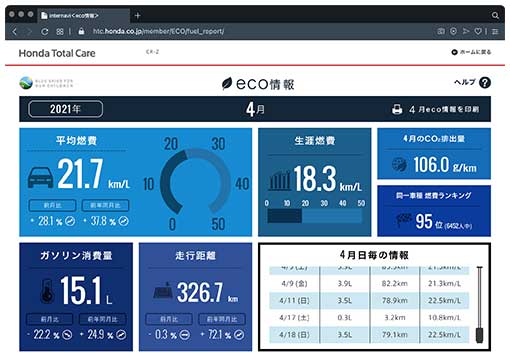Click the lifetime fuel economy bar

point(314,216)
